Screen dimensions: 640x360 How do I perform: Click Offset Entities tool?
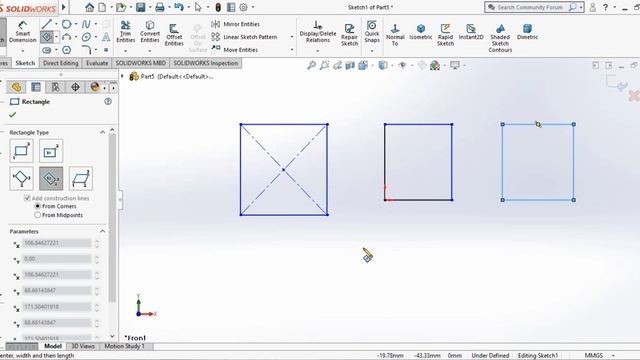174,35
